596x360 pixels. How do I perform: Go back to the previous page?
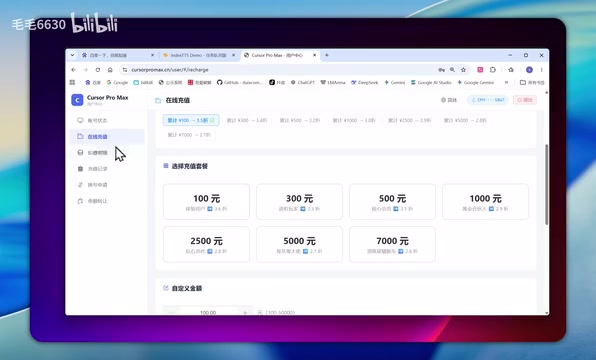[73, 70]
